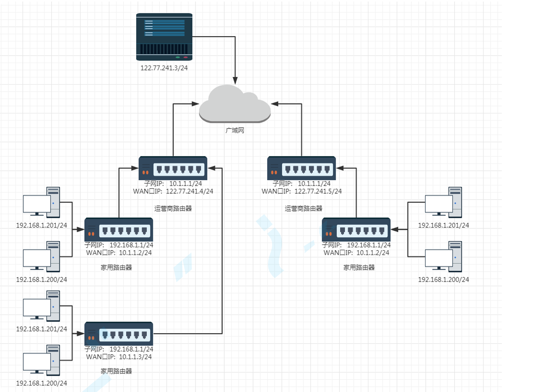Click the WAN口IP: 122.77.241.4/24 label
Screen dimensions: 535x392
point(173,191)
